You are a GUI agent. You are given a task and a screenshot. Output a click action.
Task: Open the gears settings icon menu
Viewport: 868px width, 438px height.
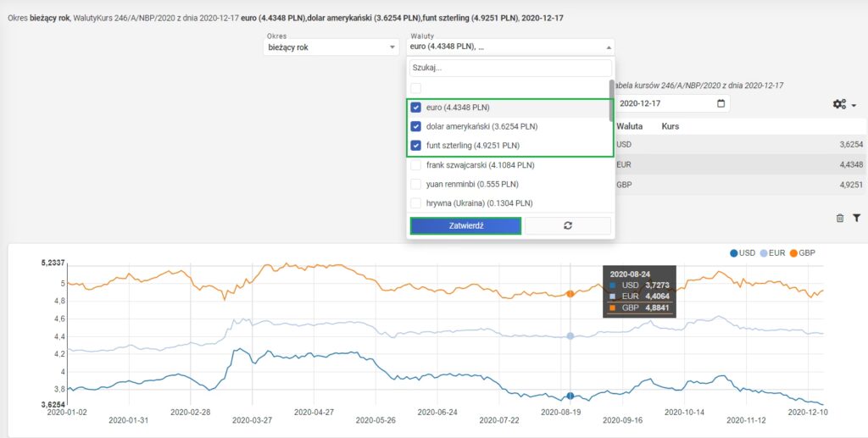pyautogui.click(x=844, y=104)
